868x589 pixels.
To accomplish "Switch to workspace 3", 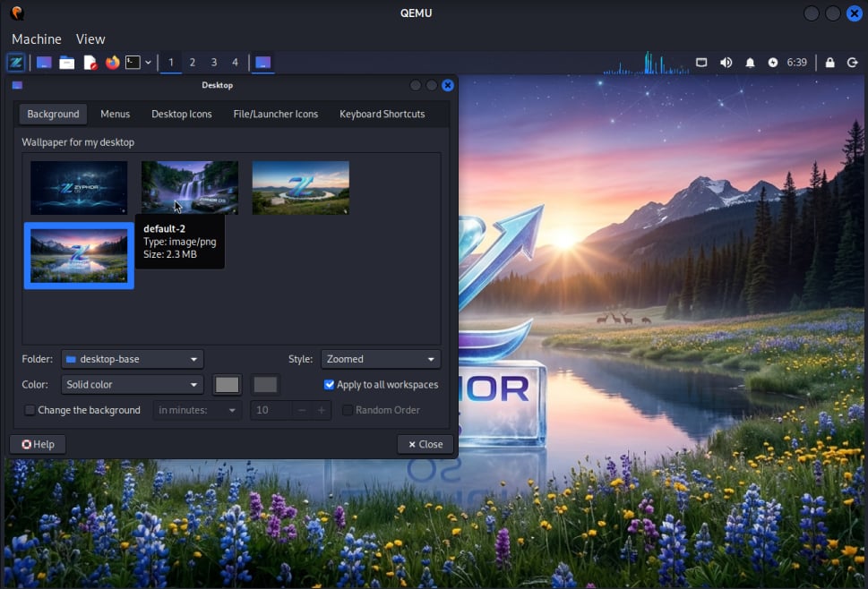I will pyautogui.click(x=213, y=63).
